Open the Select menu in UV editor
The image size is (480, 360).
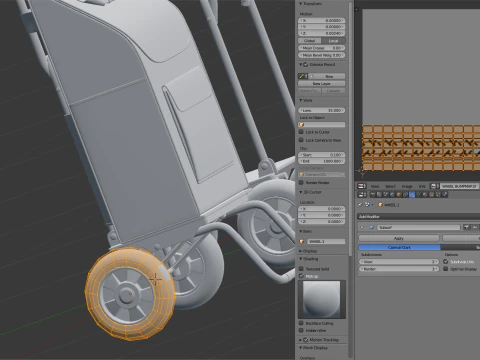(390, 186)
